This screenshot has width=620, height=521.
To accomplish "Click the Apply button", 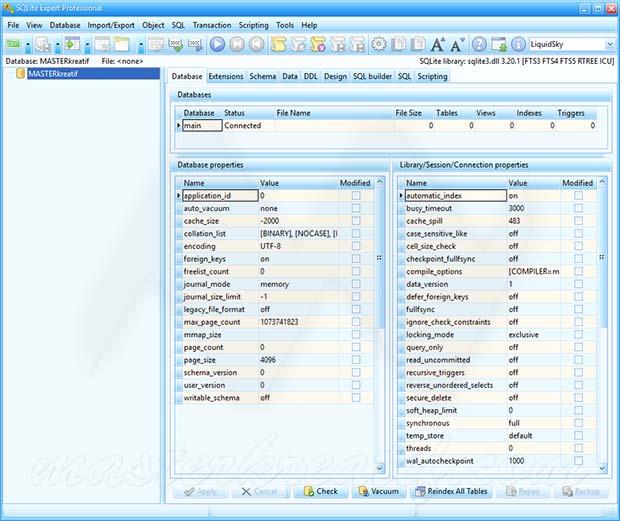I will tap(201, 491).
